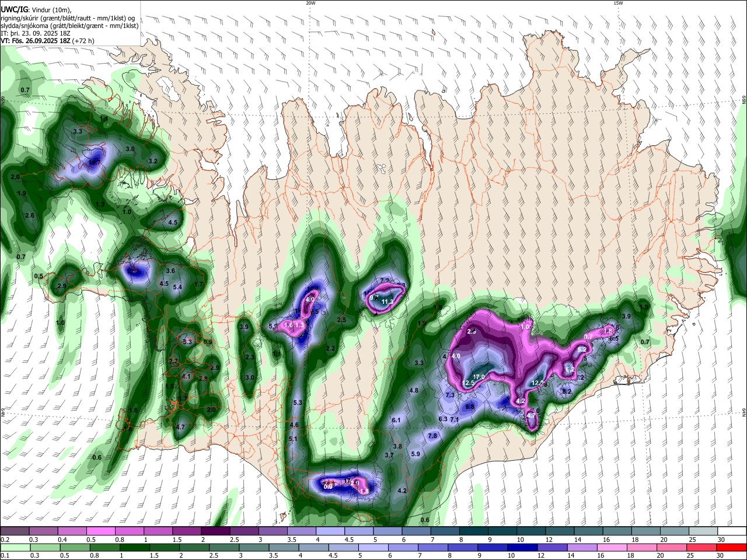Select the 17.0 precipitation value
This screenshot has width=747, height=560.
pos(479,377)
